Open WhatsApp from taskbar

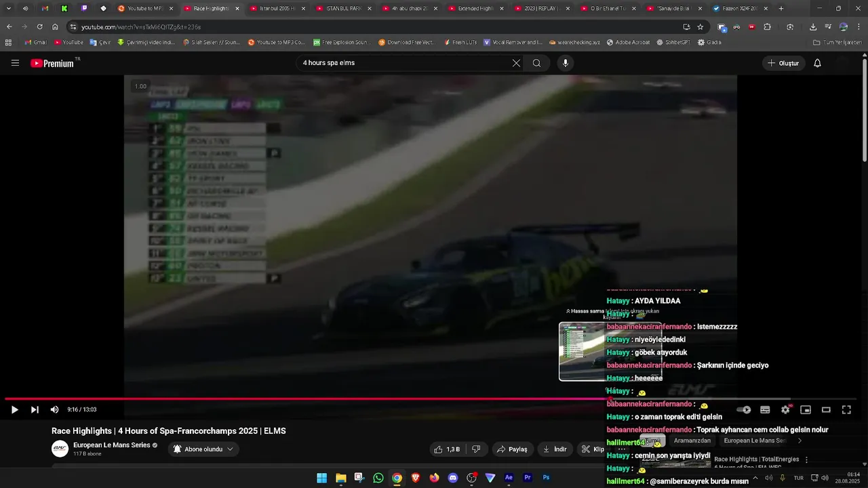(x=378, y=478)
